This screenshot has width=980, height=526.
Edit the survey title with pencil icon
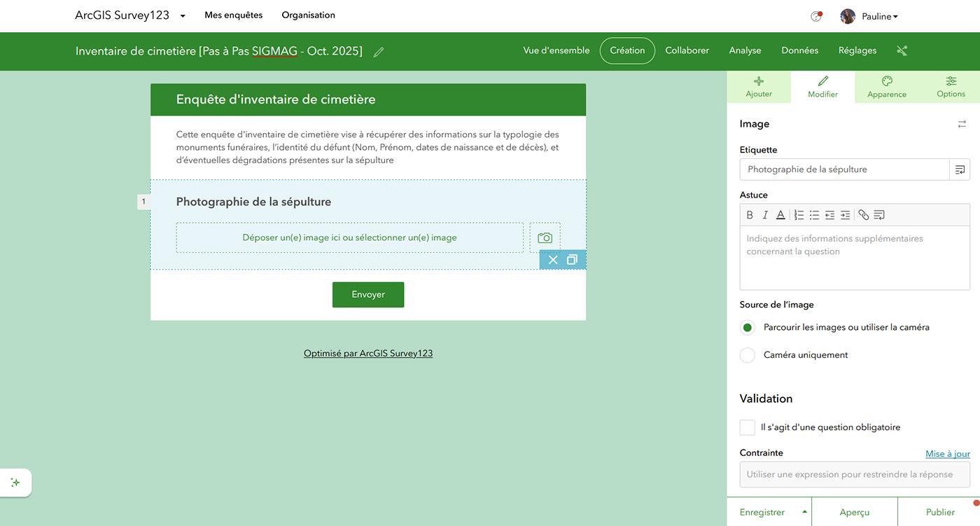click(379, 52)
